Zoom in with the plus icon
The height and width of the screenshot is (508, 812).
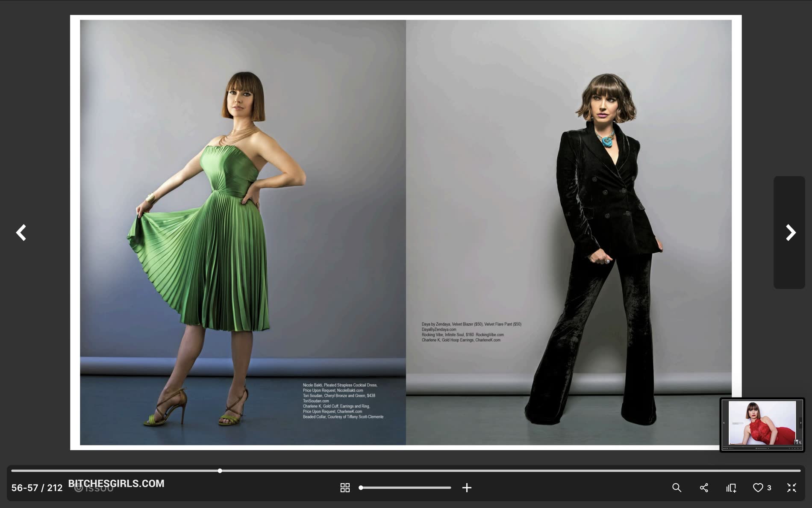467,487
